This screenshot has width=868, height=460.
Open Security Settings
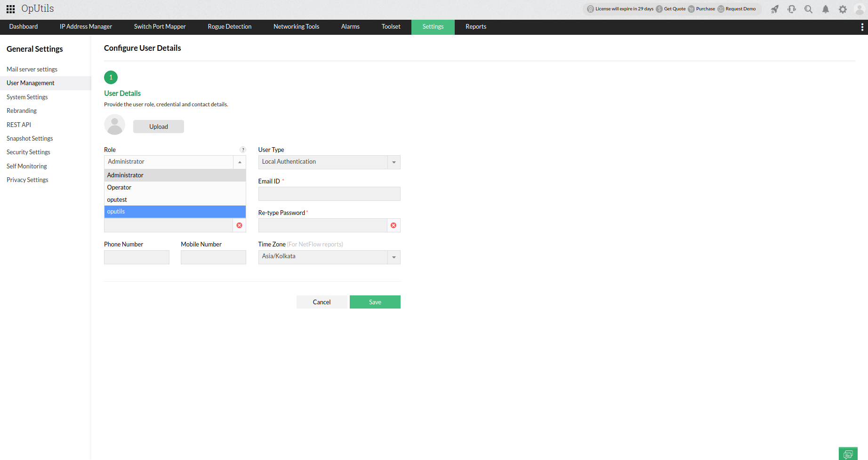(x=28, y=152)
